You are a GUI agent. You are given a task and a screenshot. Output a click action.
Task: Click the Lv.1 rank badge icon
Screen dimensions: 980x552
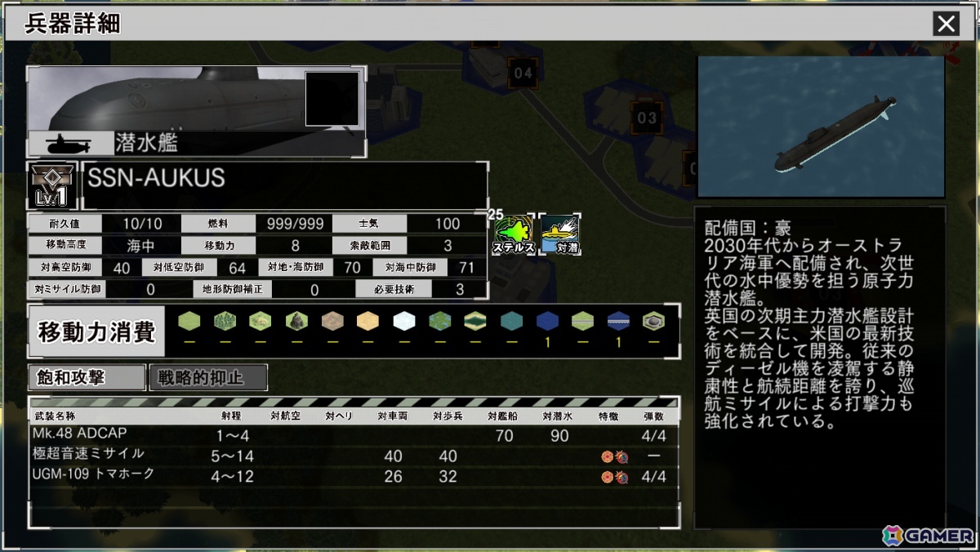[51, 185]
